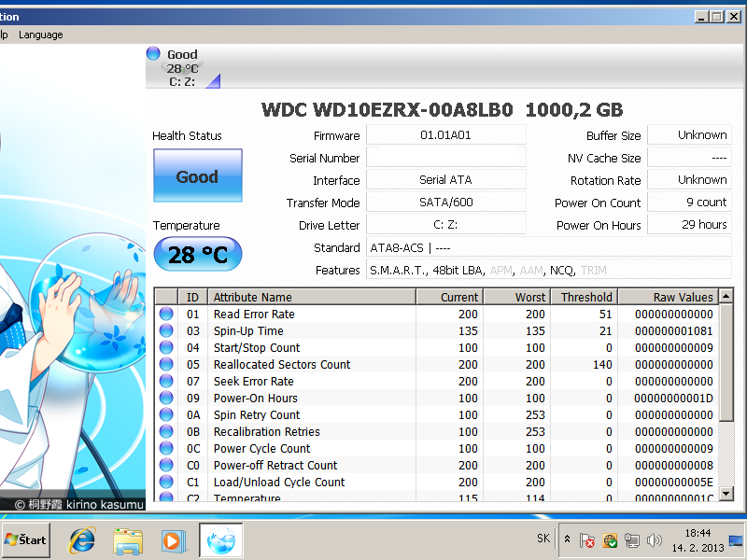747x560 pixels.
Task: Select the Reallocated Sectors Count name
Action: [x=282, y=364]
